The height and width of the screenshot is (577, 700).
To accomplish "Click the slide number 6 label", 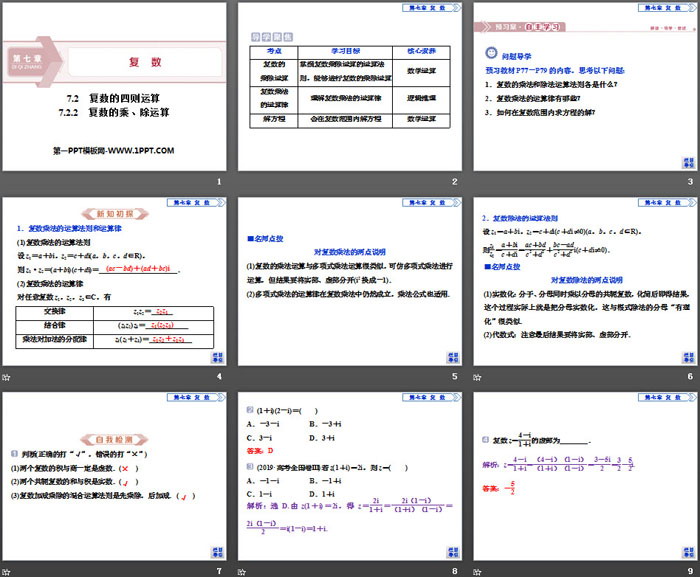I will [689, 376].
